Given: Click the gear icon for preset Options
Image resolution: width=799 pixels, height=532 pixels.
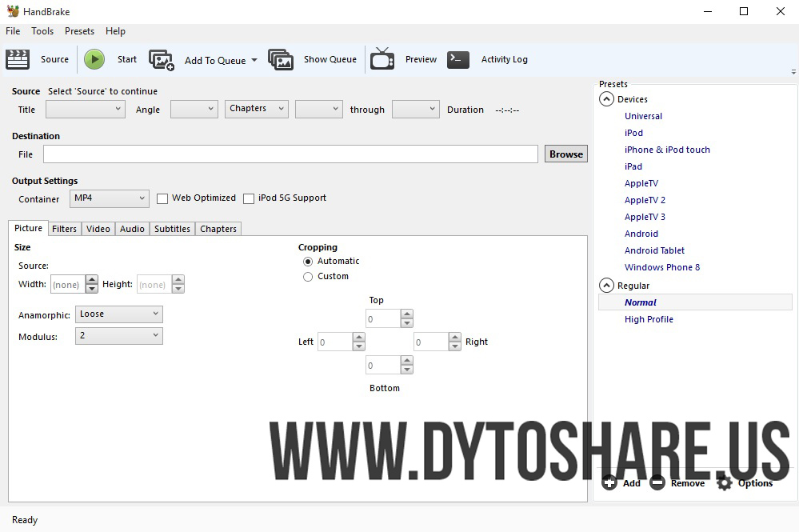Looking at the screenshot, I should coord(724,482).
